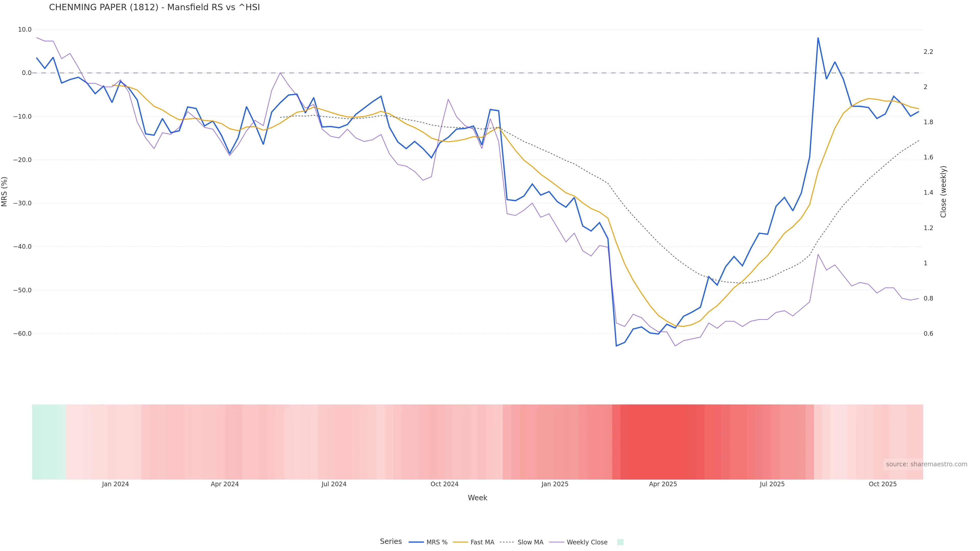Viewport: 980px width, 551px height.
Task: Hide the Slow MA series in legend
Action: click(530, 542)
